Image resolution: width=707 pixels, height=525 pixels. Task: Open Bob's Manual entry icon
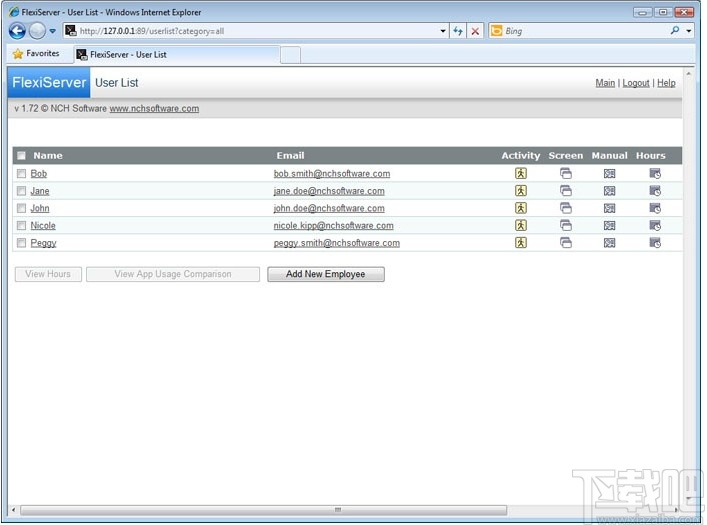pos(610,174)
